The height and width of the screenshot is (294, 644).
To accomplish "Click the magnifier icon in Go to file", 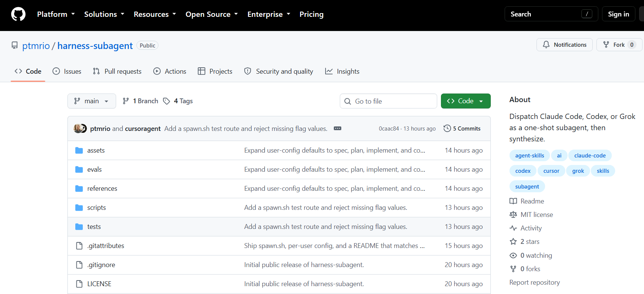I will click(x=348, y=101).
